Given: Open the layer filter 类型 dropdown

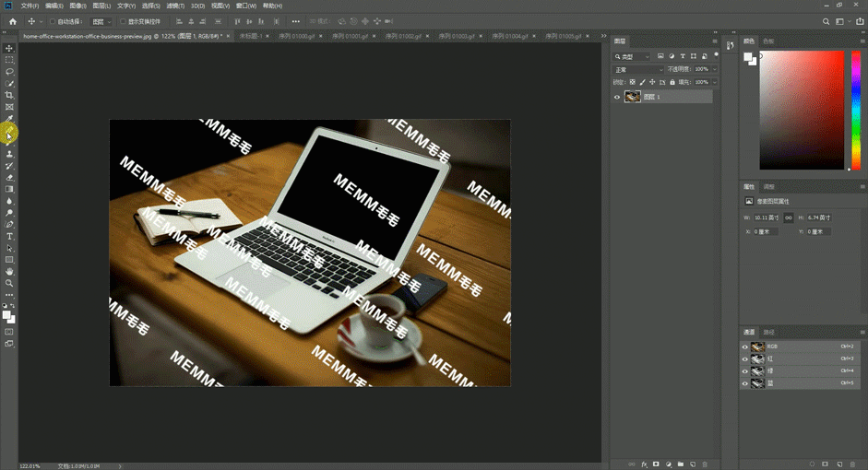Looking at the screenshot, I should pyautogui.click(x=632, y=56).
